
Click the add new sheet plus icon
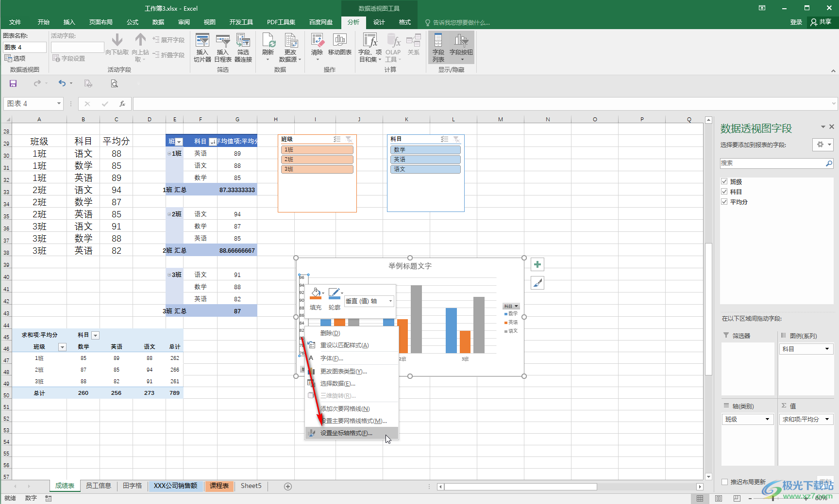tap(288, 486)
